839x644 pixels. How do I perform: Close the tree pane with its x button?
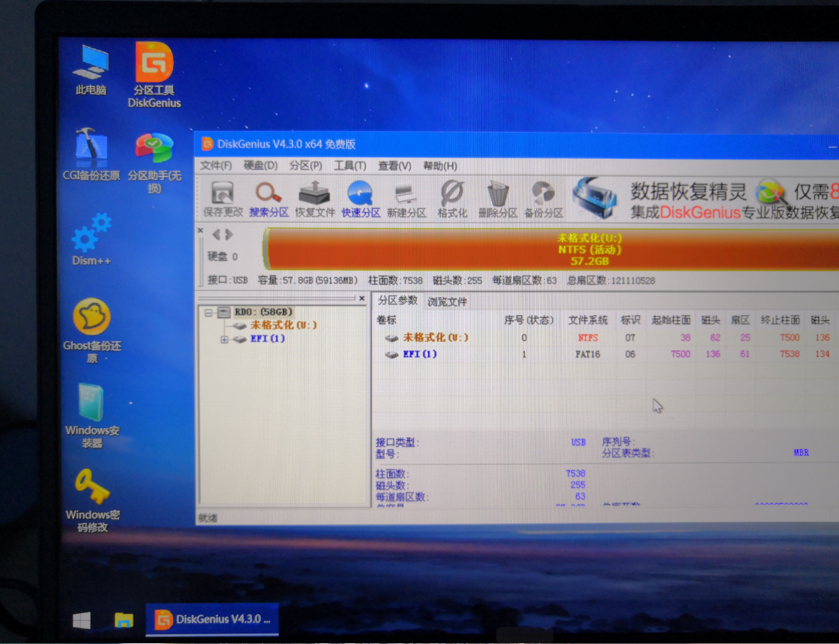[362, 298]
